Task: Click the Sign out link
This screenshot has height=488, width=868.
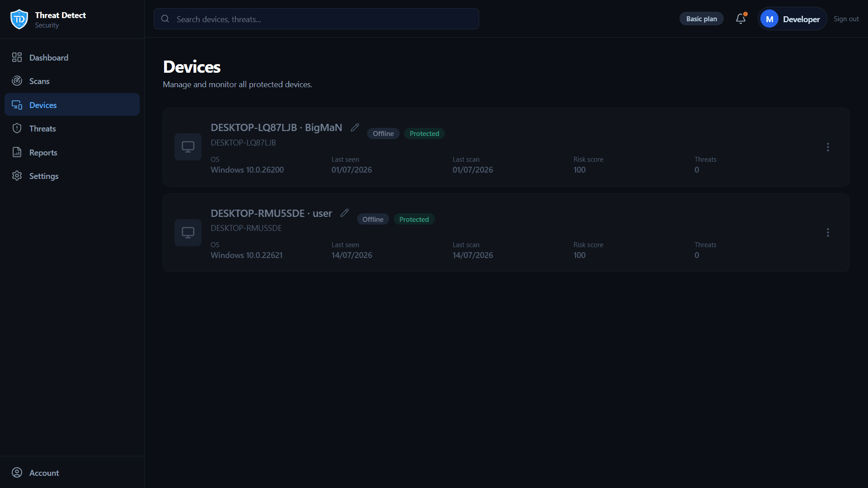Action: pos(846,19)
